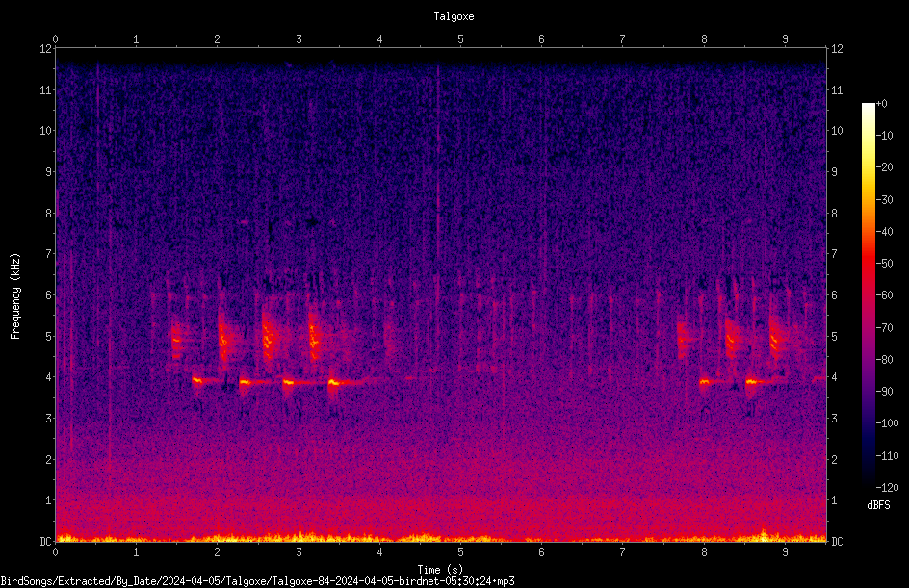Click the -120 value at the color scale bottom
The width and height of the screenshot is (909, 588).
[888, 488]
